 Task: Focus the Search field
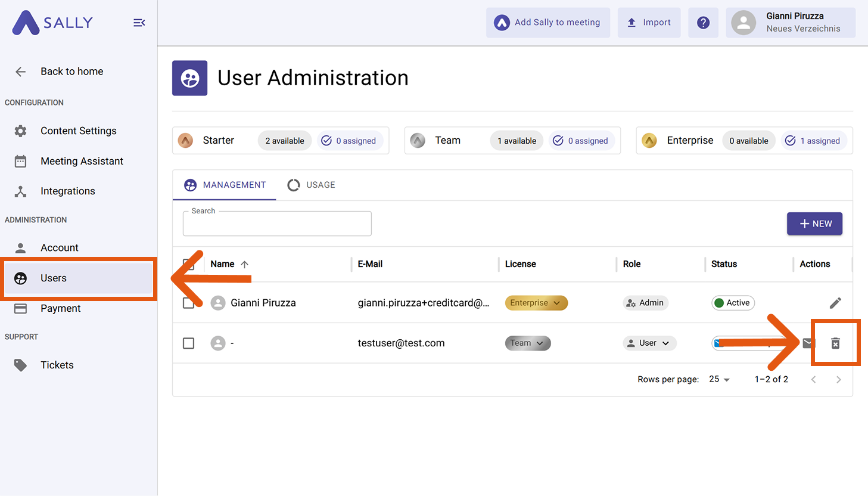tap(277, 224)
